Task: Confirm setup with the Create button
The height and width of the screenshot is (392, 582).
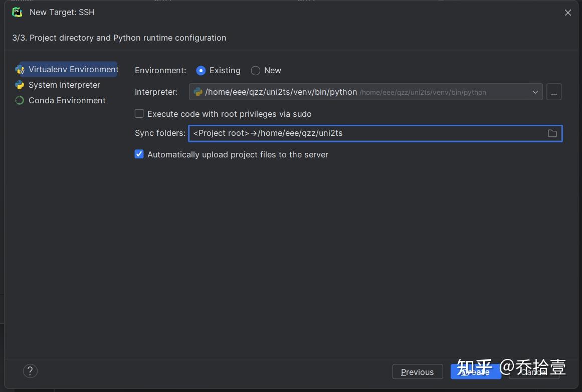Action: coord(475,371)
